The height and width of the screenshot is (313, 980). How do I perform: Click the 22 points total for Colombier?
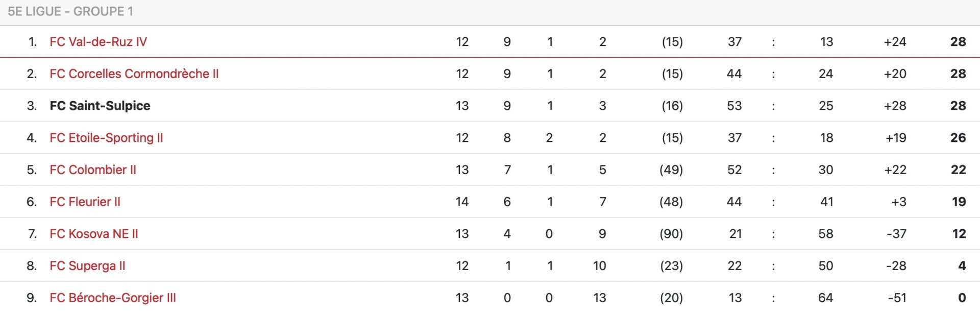click(x=959, y=170)
